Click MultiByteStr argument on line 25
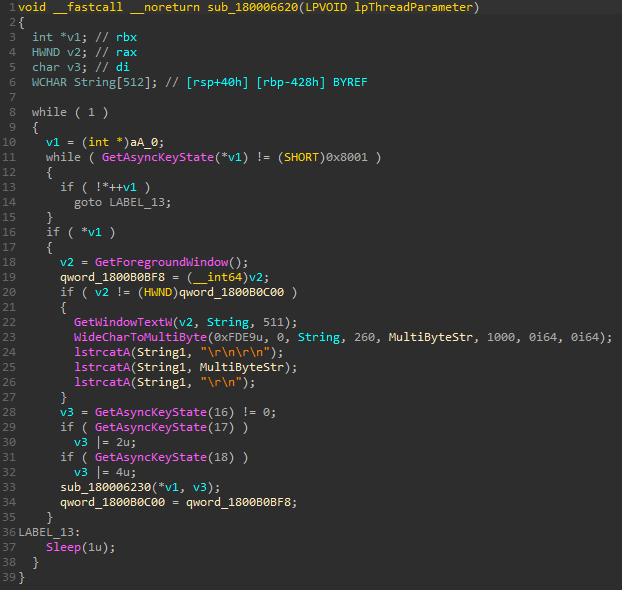Viewport: 622px width, 590px height. pyautogui.click(x=242, y=367)
